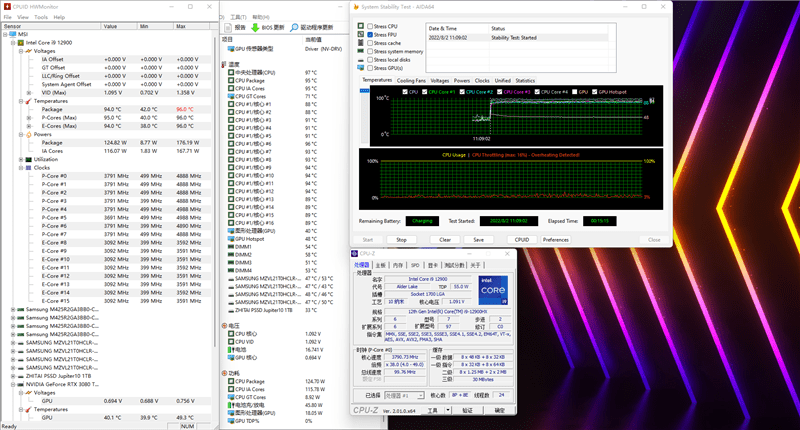Open the memory (内存) tab in CPU-Z
The width and height of the screenshot is (800, 430).
pyautogui.click(x=398, y=265)
